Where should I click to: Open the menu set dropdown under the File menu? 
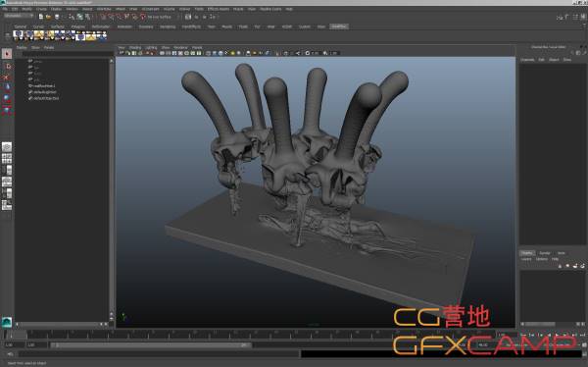click(x=19, y=16)
